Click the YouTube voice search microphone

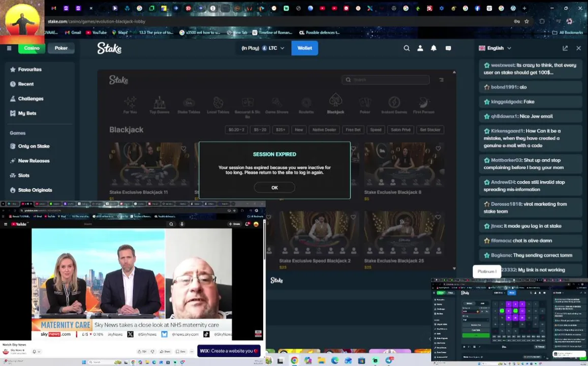click(x=182, y=224)
